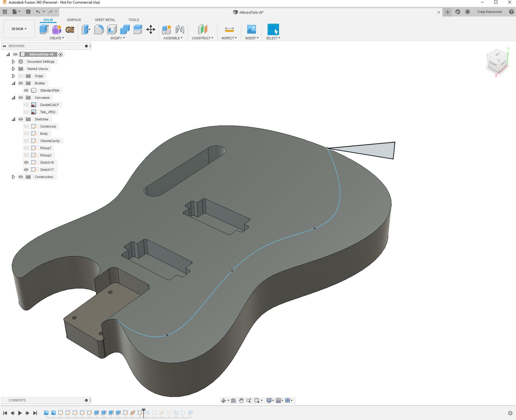Open the MODIFY dropdown menu
The height and width of the screenshot is (420, 516).
(117, 38)
